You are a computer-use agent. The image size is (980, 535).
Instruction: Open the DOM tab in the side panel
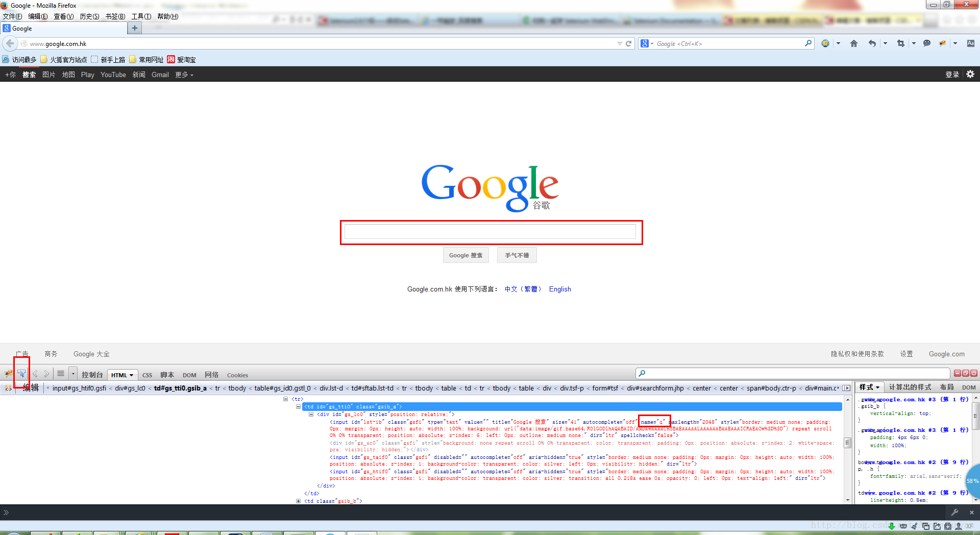click(969, 387)
